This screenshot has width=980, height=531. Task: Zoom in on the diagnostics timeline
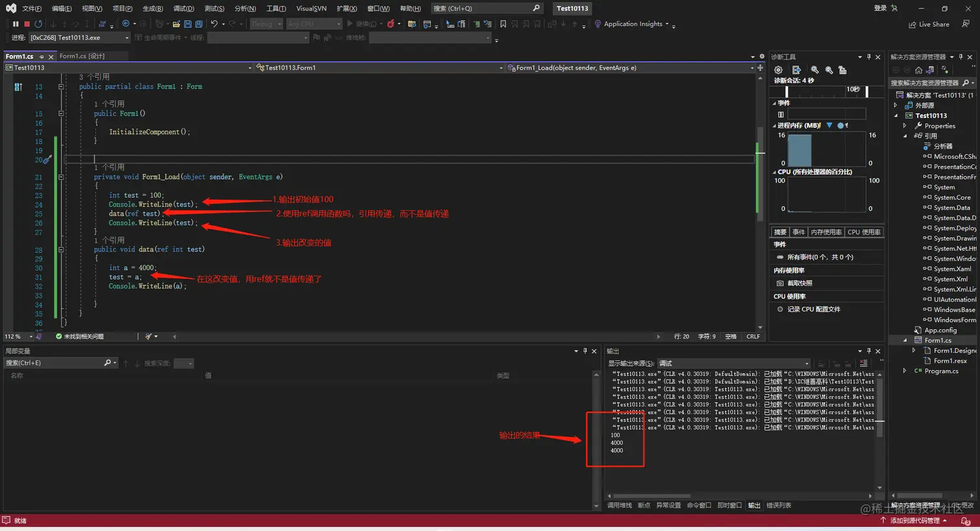[x=815, y=70]
